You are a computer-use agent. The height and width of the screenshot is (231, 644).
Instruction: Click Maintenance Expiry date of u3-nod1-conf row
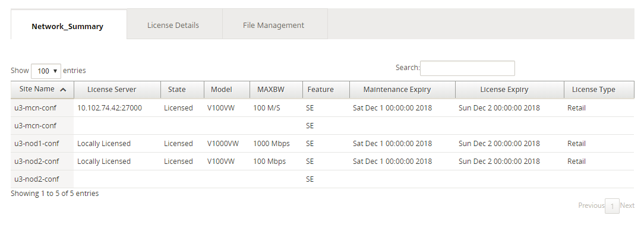coord(392,144)
